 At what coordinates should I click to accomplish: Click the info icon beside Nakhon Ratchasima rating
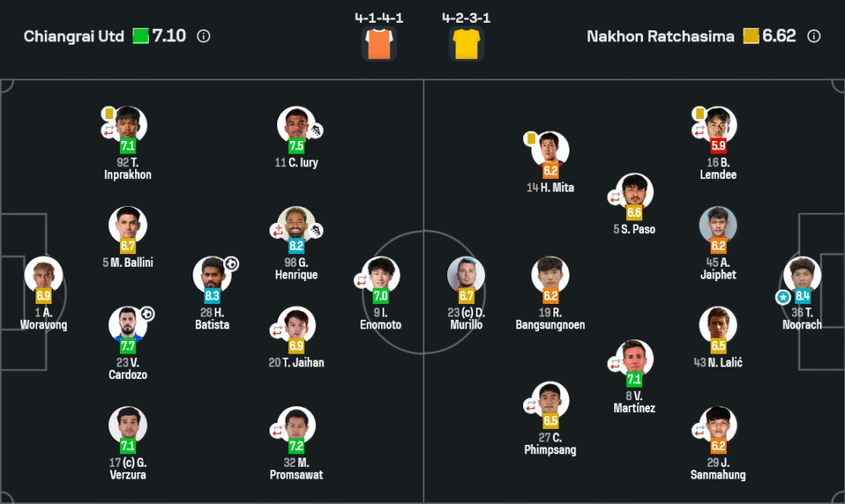coord(814,36)
